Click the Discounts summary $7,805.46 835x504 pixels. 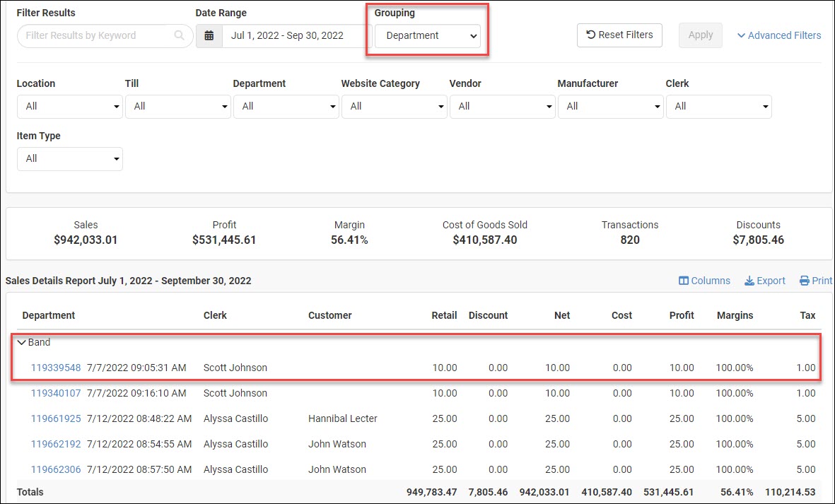759,240
